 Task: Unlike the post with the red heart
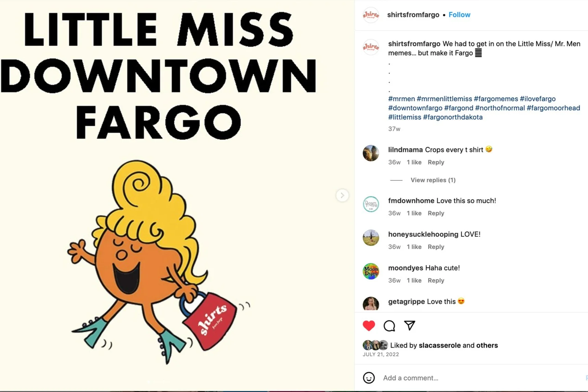click(x=369, y=326)
